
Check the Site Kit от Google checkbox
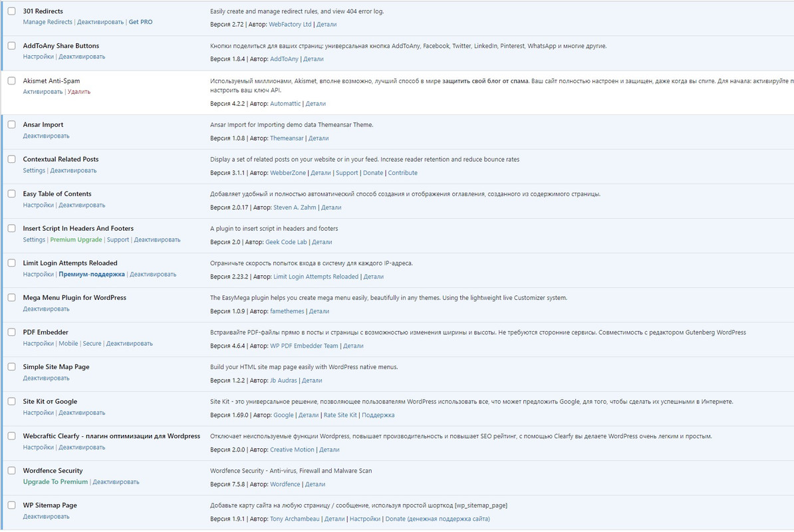12,402
